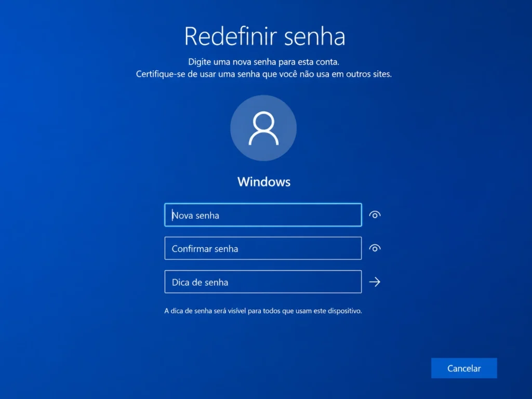Click the user avatar picture

(x=263, y=128)
